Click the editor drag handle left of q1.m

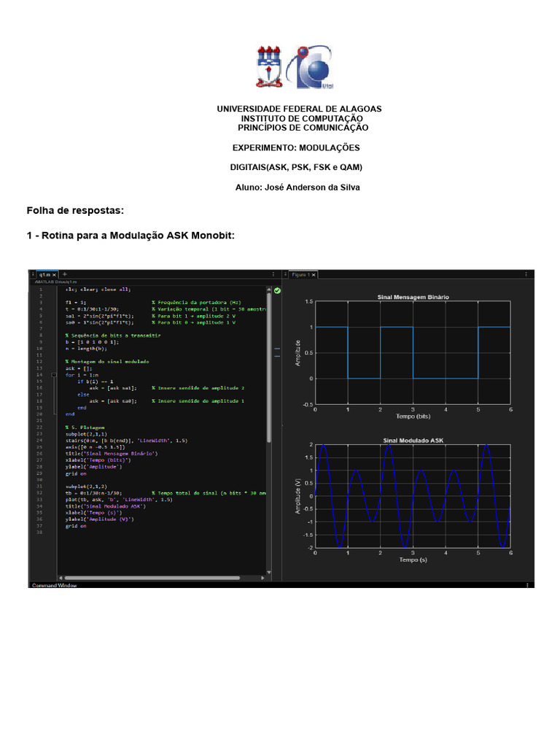pyautogui.click(x=33, y=274)
